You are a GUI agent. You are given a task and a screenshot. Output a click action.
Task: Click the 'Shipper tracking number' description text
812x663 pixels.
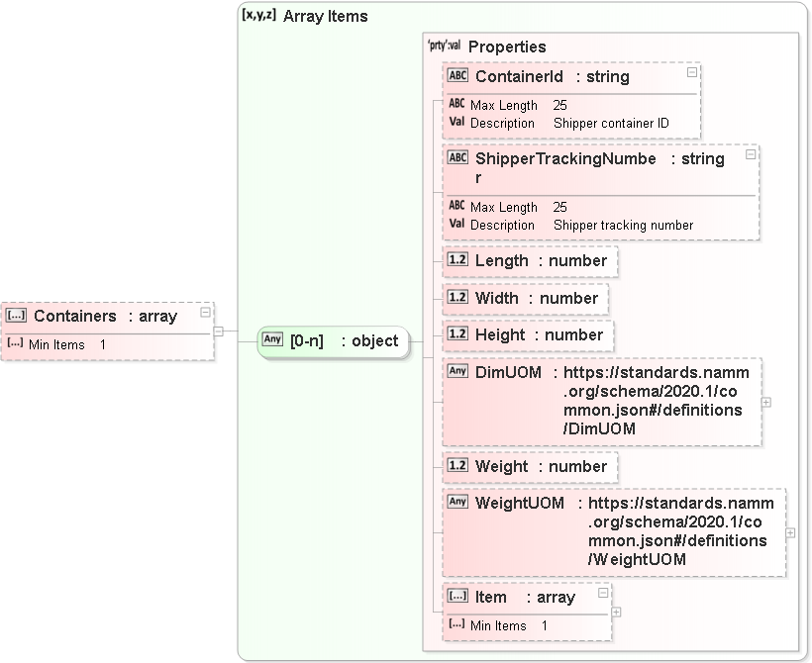[623, 226]
